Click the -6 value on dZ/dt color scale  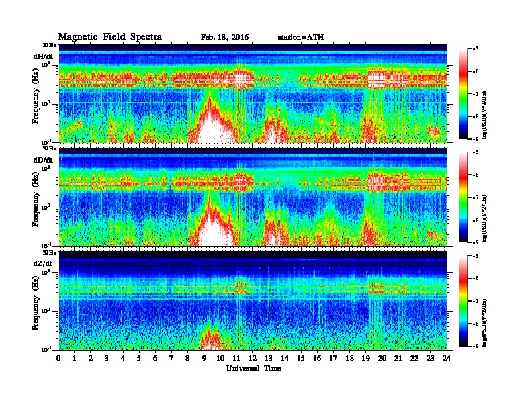(476, 279)
